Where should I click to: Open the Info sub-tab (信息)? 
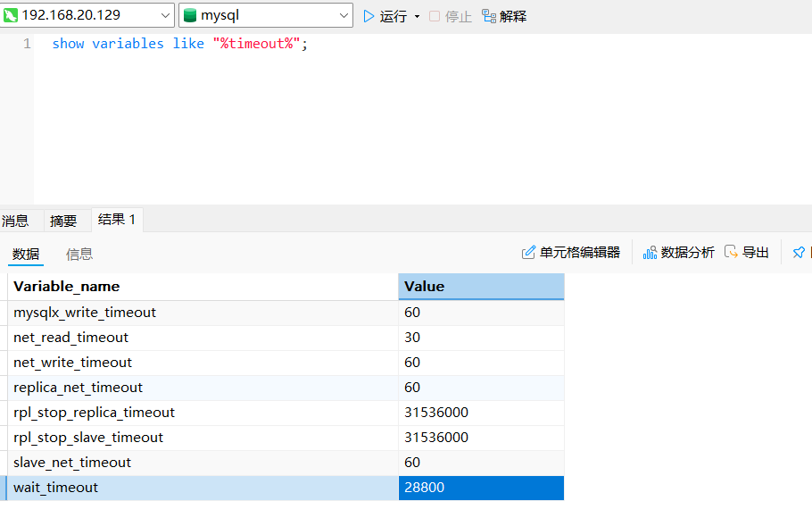pyautogui.click(x=79, y=254)
